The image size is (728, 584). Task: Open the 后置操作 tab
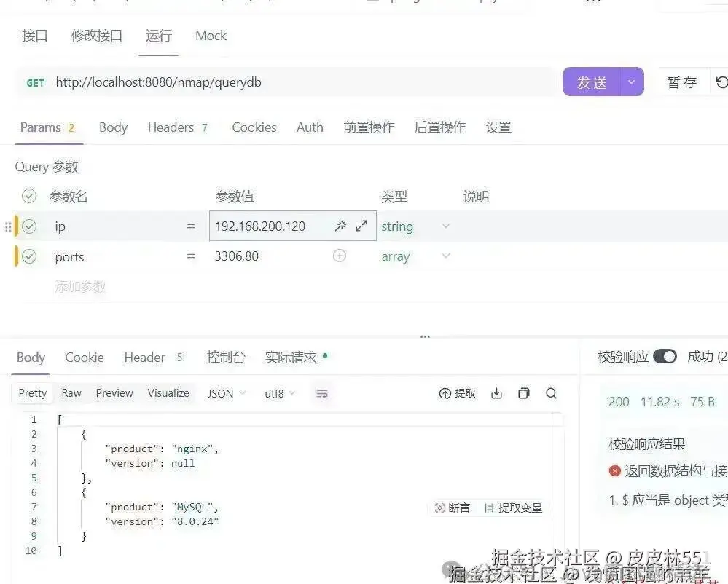(439, 127)
